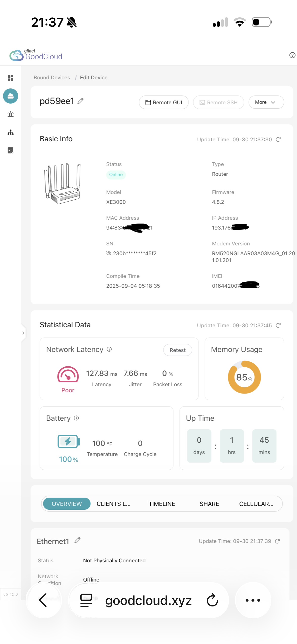Viewport: 297px width, 644px height.
Task: Expand the collapsed sidebar arrow
Action: [x=23, y=333]
